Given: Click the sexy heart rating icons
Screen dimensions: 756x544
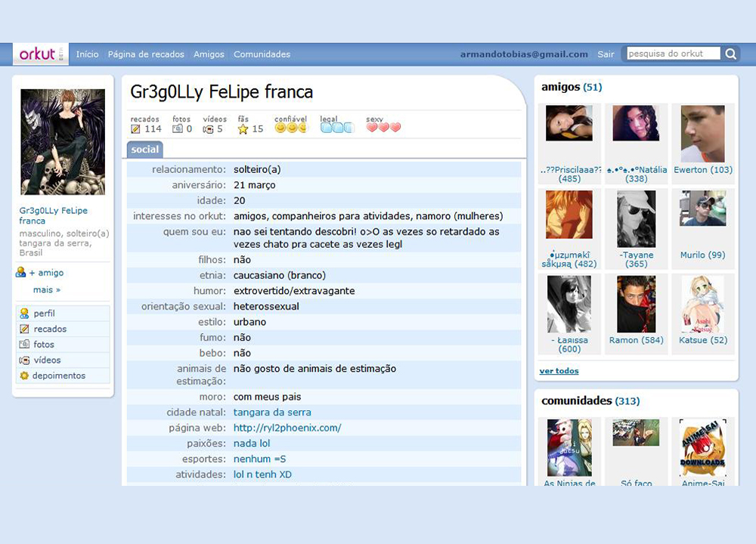Looking at the screenshot, I should (383, 126).
